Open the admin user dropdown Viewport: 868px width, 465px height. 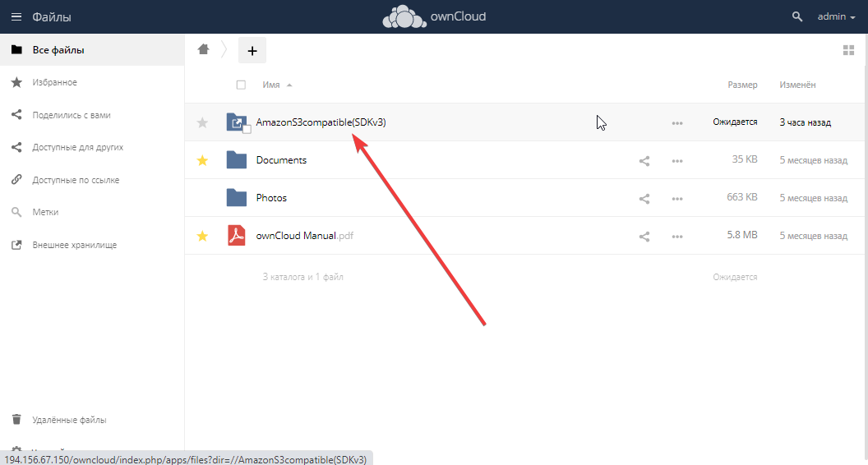pos(837,16)
